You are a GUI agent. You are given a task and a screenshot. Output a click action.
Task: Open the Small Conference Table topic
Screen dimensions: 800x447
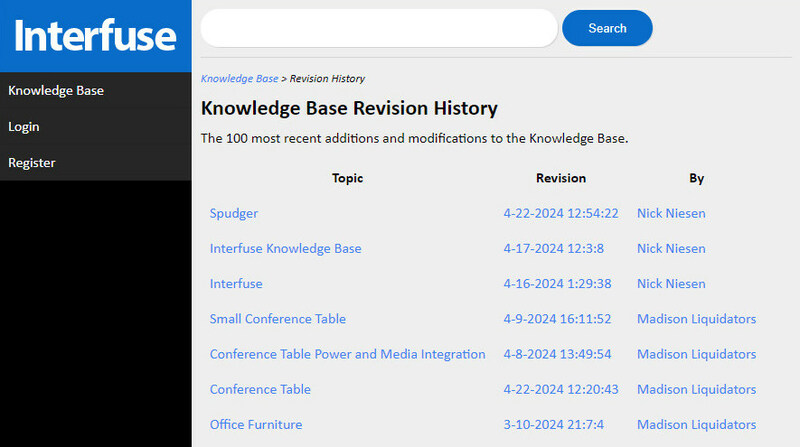(278, 319)
